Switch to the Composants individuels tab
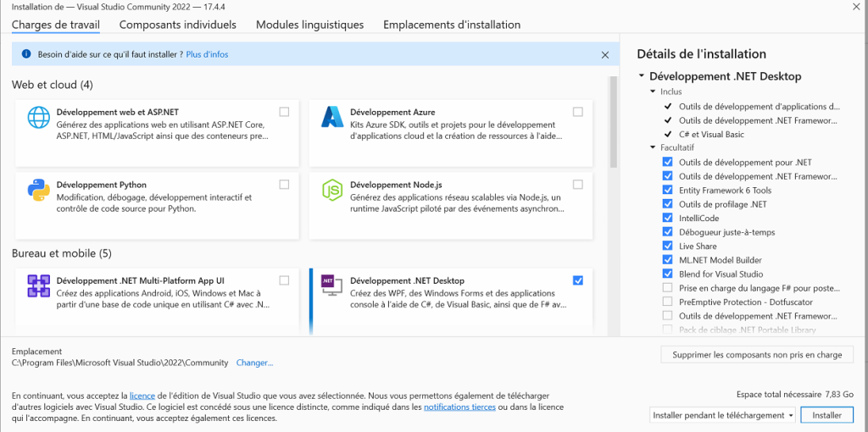Image resolution: width=868 pixels, height=432 pixels. pos(178,25)
